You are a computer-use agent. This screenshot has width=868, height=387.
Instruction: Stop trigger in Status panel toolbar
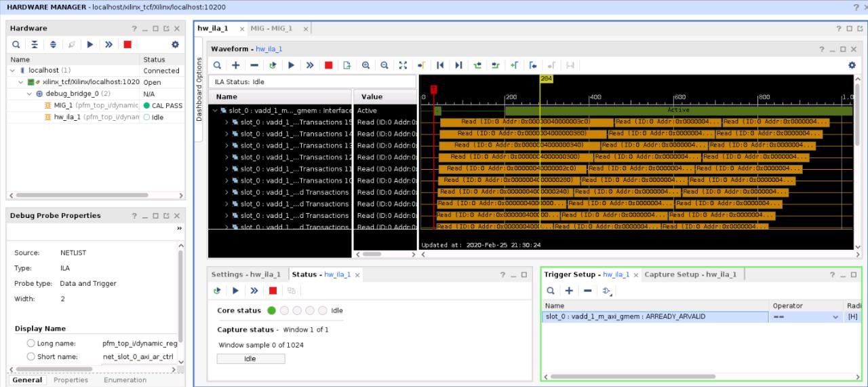coord(273,291)
